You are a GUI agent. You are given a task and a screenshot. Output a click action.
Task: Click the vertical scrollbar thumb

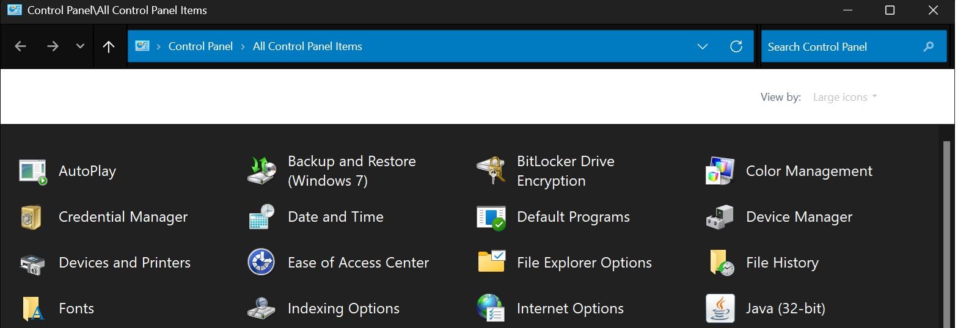point(946,235)
